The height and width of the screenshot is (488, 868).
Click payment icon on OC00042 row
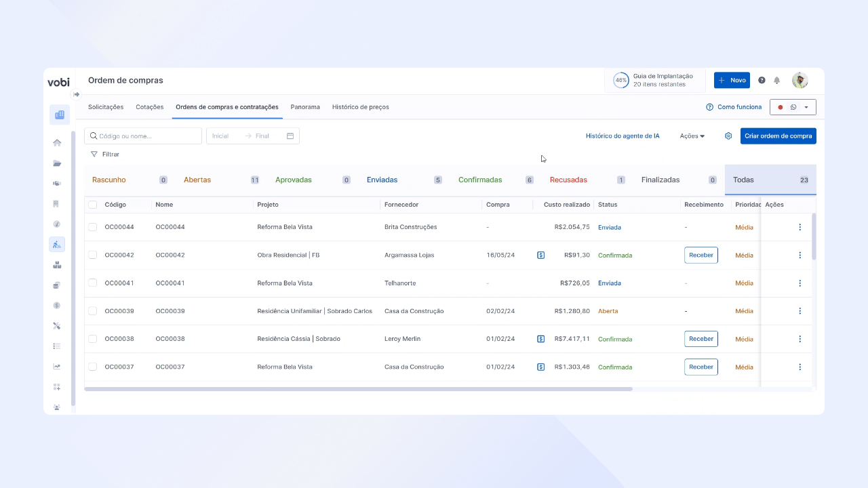click(x=540, y=255)
